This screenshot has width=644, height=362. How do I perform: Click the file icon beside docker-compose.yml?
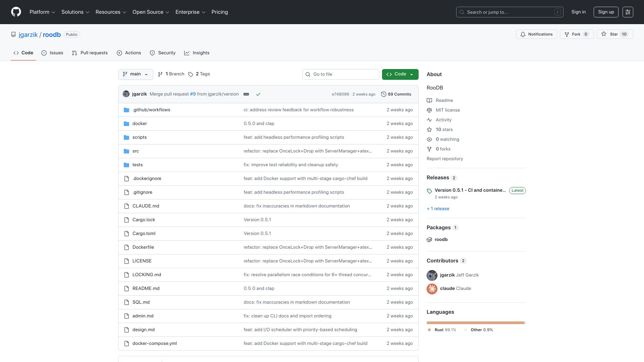click(126, 344)
